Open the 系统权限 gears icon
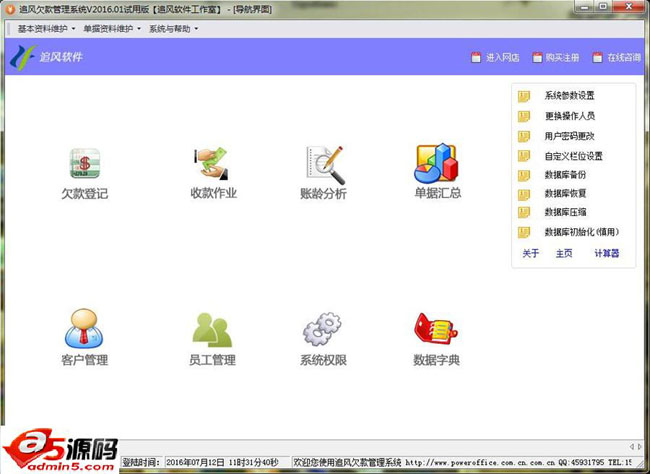650x474 pixels. point(322,329)
